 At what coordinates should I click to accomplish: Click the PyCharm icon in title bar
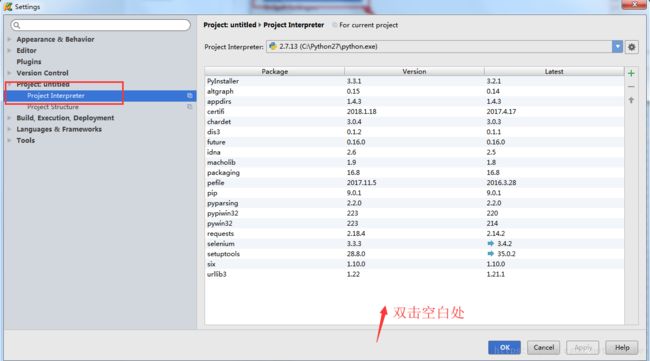[x=8, y=7]
